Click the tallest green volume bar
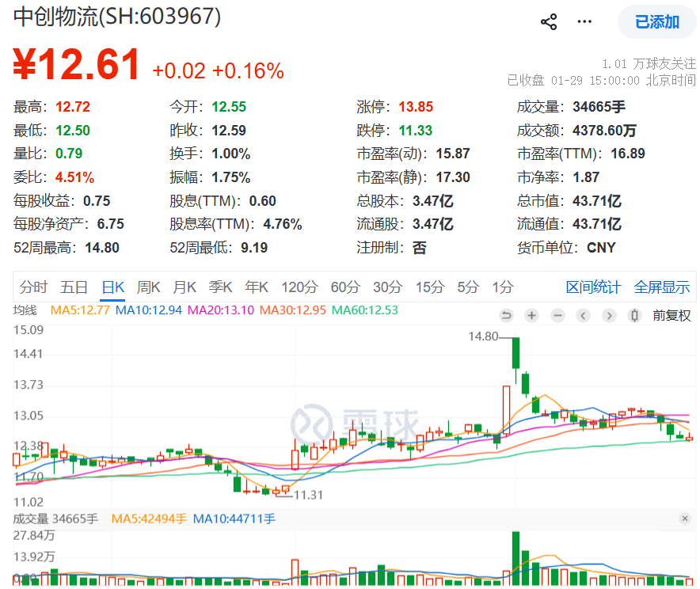 tap(515, 558)
